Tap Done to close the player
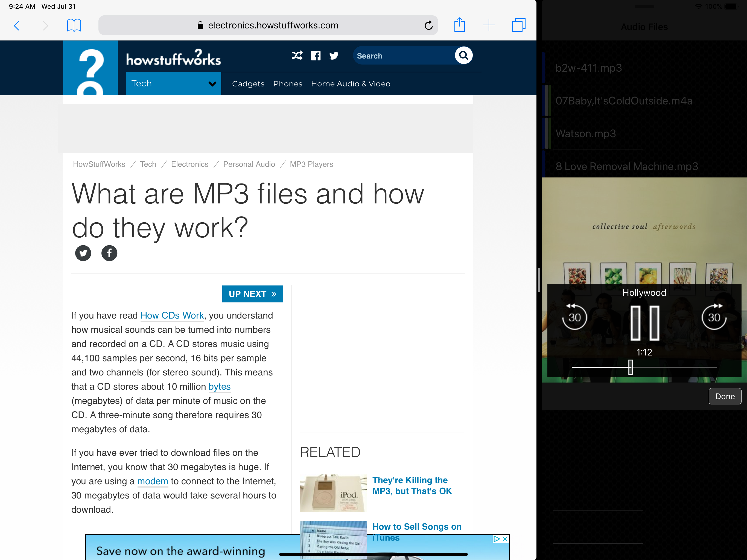The height and width of the screenshot is (560, 747). [x=725, y=396]
